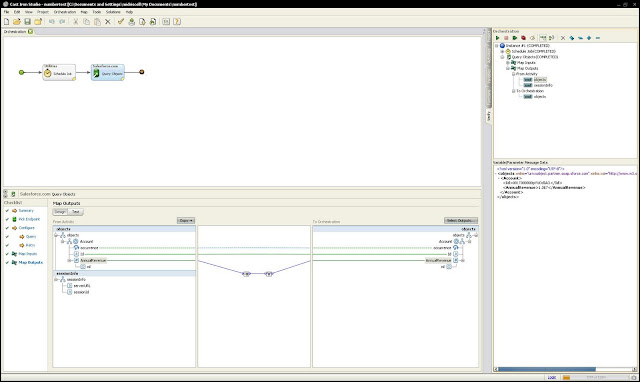
Task: Open the Orchestration menu
Action: (x=65, y=12)
